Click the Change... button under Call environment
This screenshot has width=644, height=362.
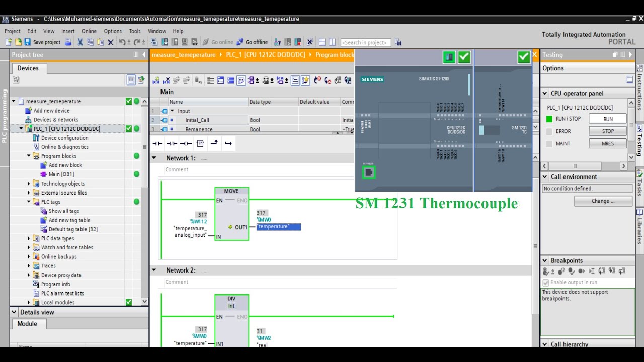pos(603,201)
